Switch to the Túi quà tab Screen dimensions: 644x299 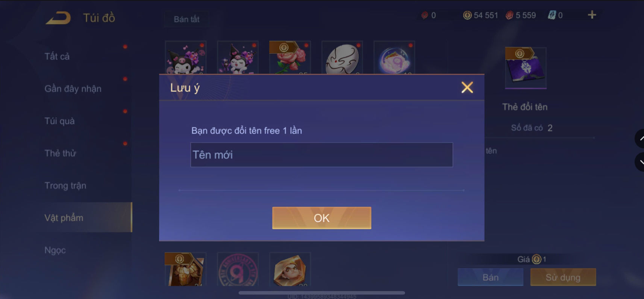pos(60,121)
